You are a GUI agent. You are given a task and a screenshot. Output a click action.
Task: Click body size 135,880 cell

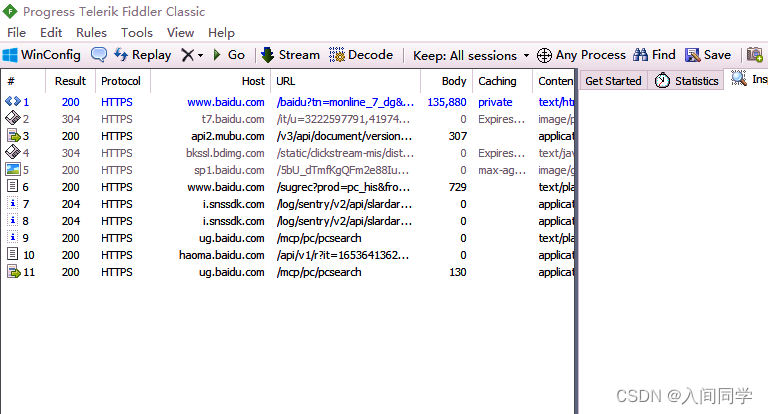pyautogui.click(x=447, y=102)
